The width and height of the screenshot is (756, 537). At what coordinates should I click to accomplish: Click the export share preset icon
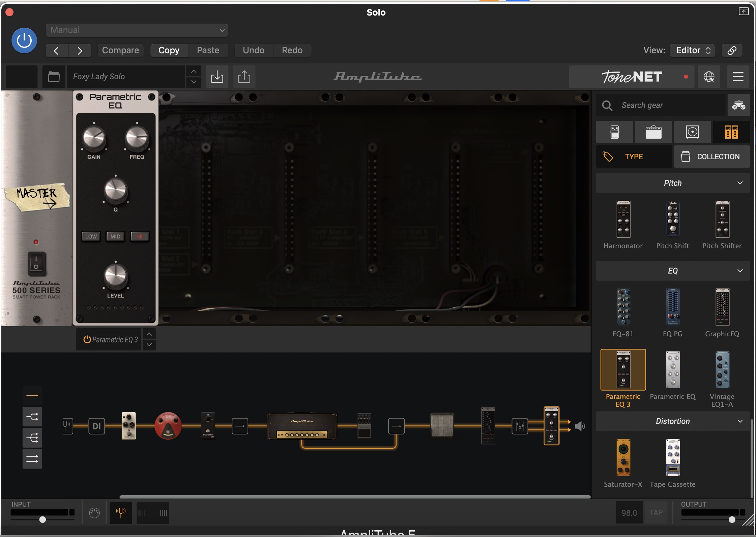tap(244, 77)
